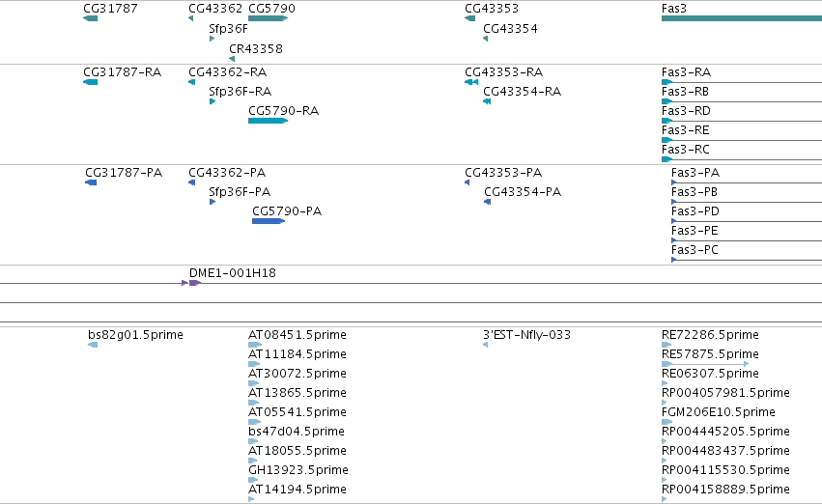The height and width of the screenshot is (504, 822).
Task: Select the Fas3 gene bar
Action: pyautogui.click(x=742, y=18)
